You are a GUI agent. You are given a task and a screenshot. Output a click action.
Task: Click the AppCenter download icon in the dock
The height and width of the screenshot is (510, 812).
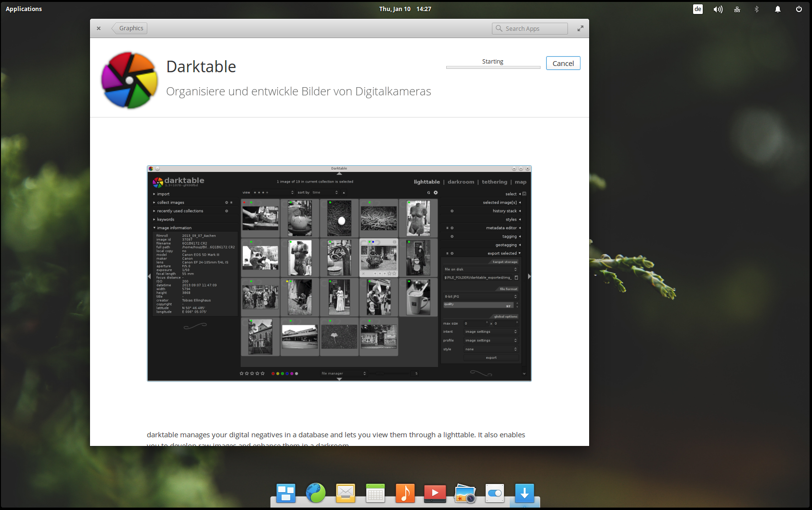pyautogui.click(x=525, y=493)
